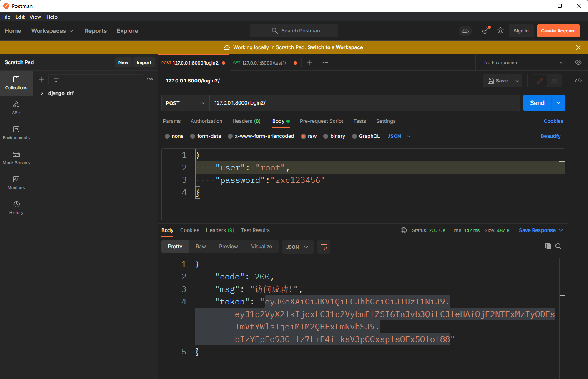Switch to the GET test1 request tab
Viewport: 588px width, 379px height.
[264, 63]
